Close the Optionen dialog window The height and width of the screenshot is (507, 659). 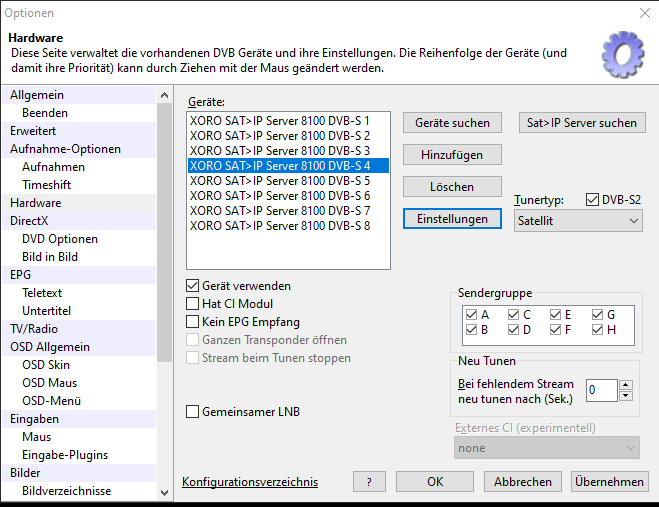coord(643,13)
